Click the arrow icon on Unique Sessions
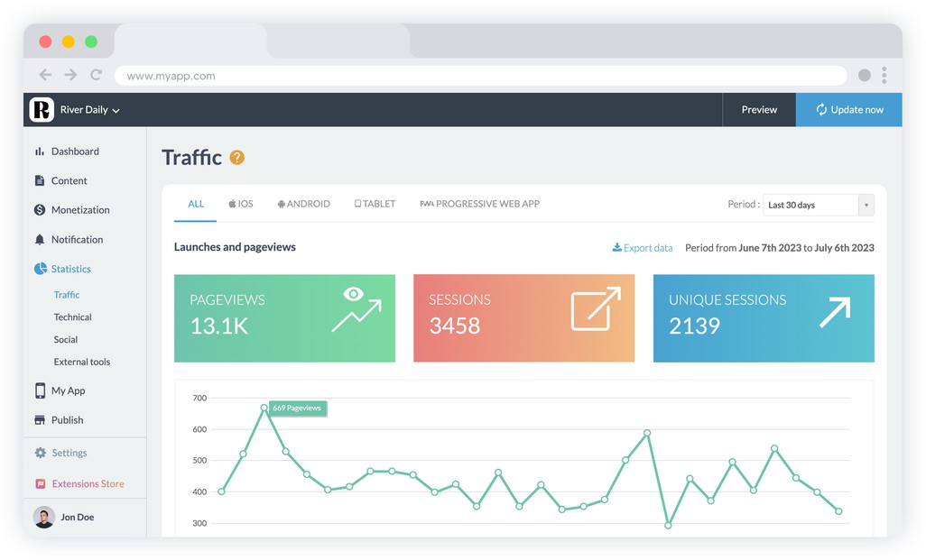Image resolution: width=926 pixels, height=560 pixels. tap(835, 312)
